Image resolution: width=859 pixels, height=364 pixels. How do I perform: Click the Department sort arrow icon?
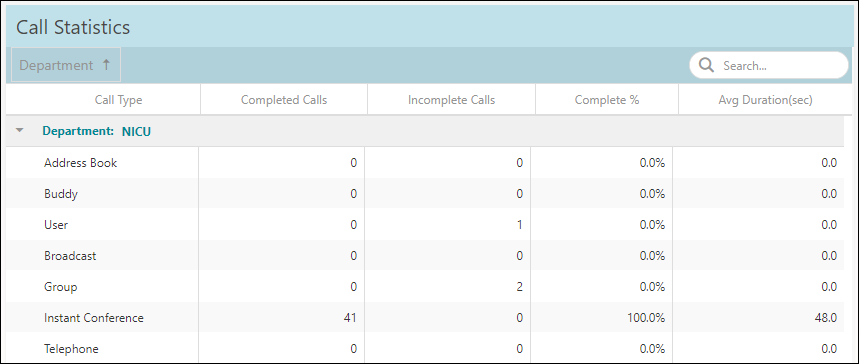106,65
